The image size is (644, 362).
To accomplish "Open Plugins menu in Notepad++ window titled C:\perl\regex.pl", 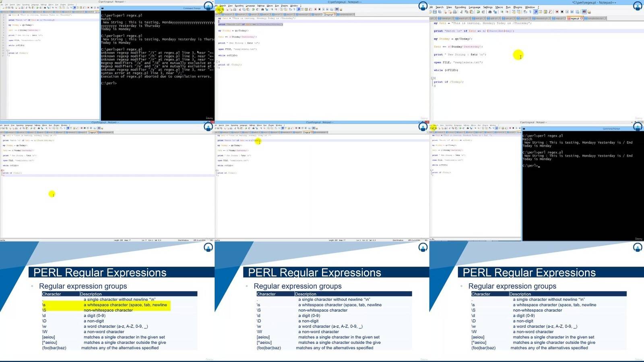I will click(284, 6).
